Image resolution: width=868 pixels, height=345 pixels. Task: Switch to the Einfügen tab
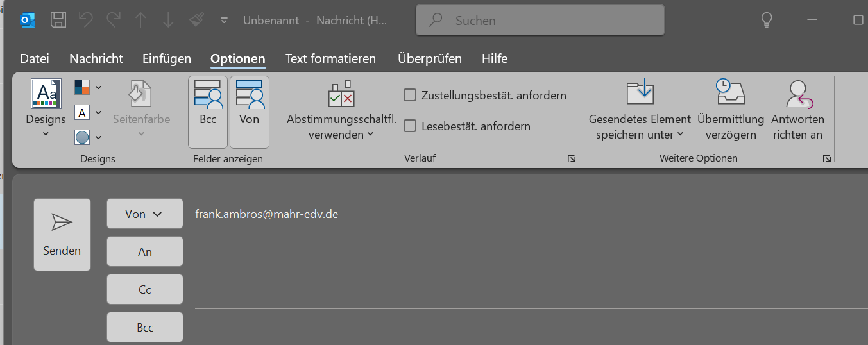167,58
